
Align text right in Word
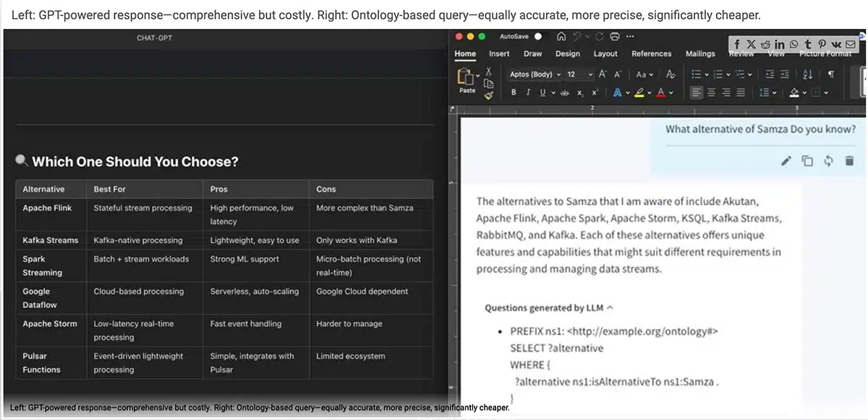(726, 93)
